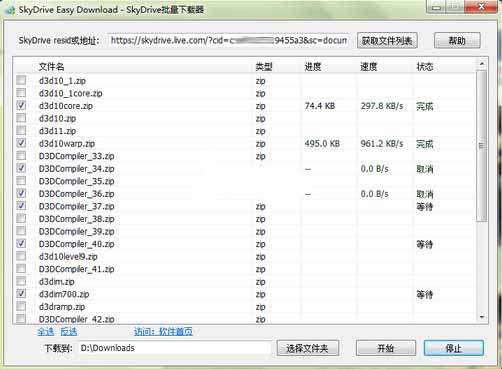This screenshot has height=369, width=502.
Task: Check the d3dramp.zip checkbox
Action: [x=21, y=306]
